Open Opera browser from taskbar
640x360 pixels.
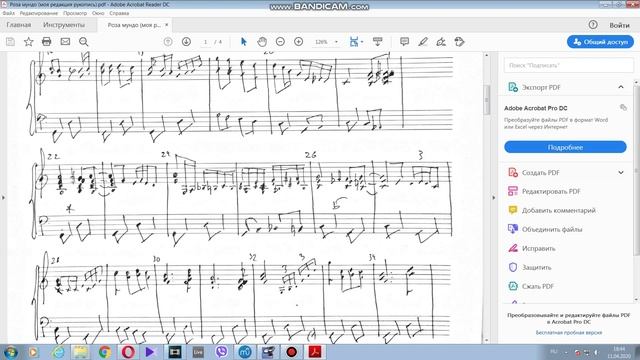point(128,351)
